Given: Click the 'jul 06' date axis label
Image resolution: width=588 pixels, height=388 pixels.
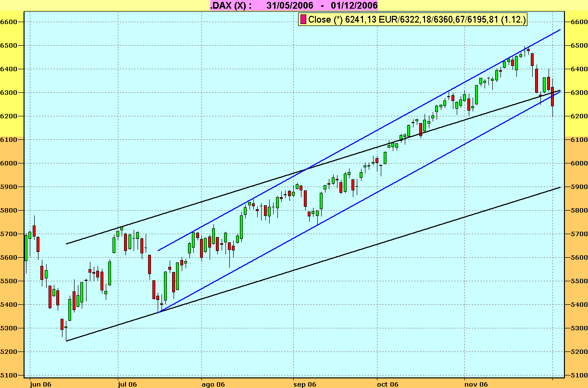Looking at the screenshot, I should point(127,384).
